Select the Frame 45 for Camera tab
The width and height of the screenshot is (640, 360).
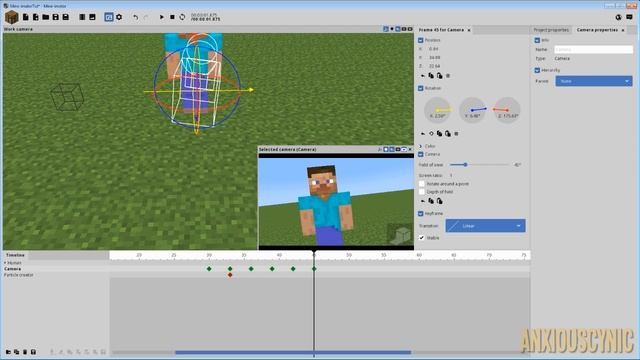click(x=441, y=30)
